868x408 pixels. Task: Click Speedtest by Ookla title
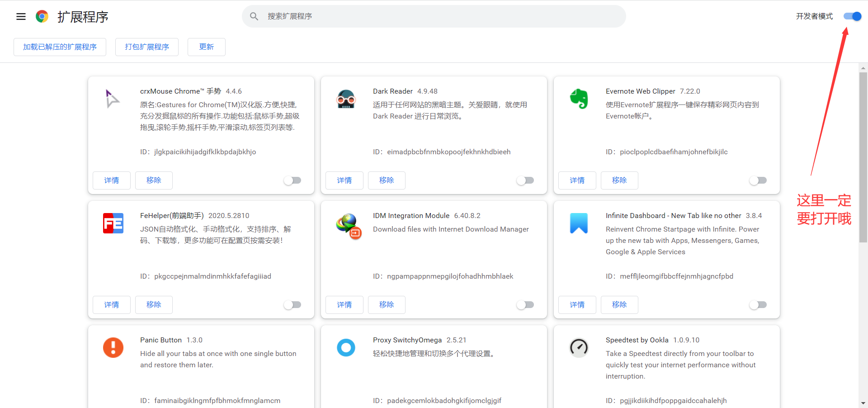pos(637,340)
